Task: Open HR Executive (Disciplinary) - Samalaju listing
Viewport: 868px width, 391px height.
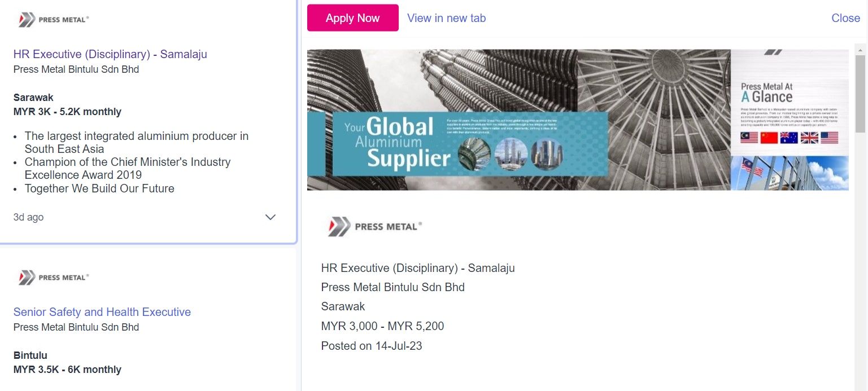Action: (x=110, y=54)
